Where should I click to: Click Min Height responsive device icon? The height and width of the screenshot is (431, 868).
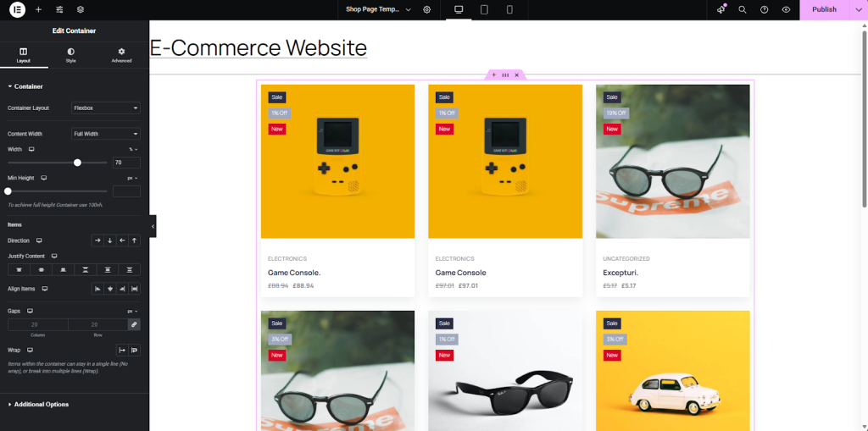coord(44,178)
